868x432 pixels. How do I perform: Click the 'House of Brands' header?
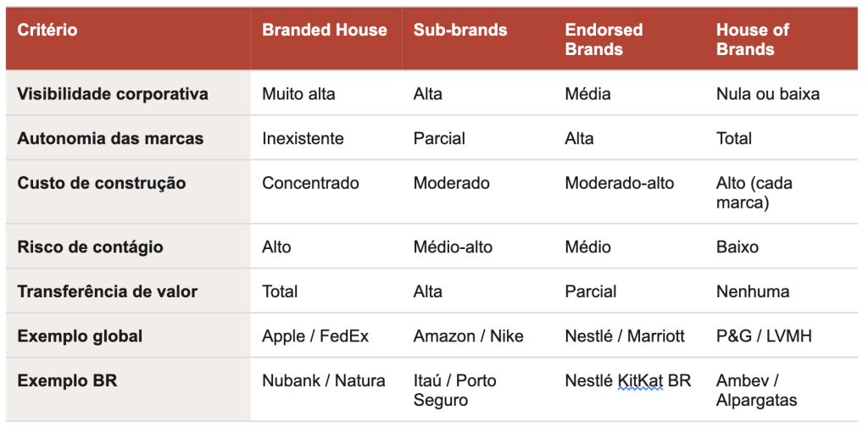coord(752,40)
